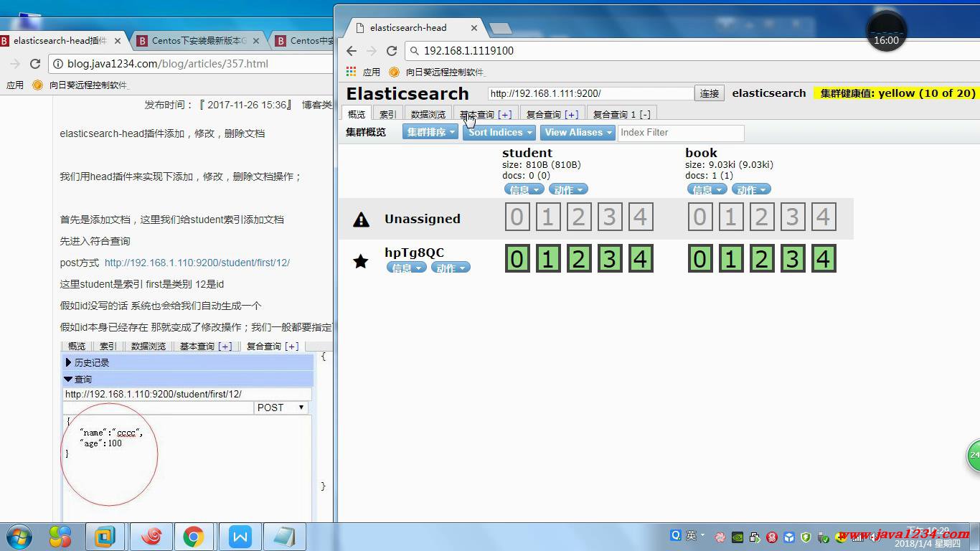Open 动作 dropdown under student index
Screen dimensions: 980x551
(x=568, y=189)
